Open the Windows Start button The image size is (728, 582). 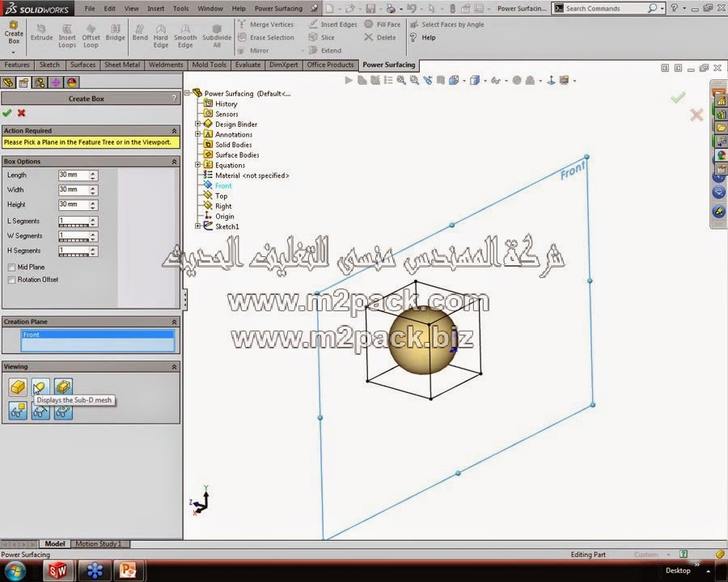pos(15,570)
